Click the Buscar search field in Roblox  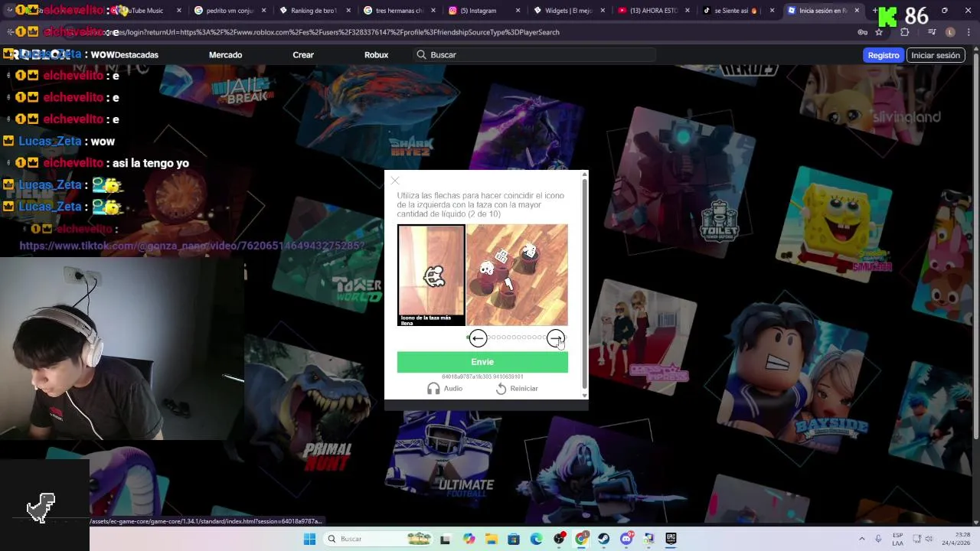[x=534, y=55]
